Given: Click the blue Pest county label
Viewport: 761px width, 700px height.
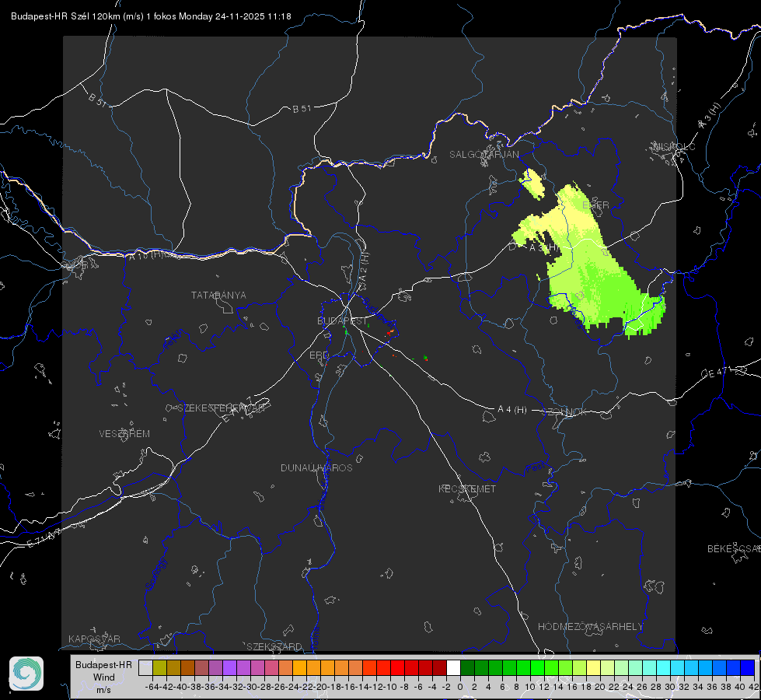Looking at the screenshot, I should point(536,467).
